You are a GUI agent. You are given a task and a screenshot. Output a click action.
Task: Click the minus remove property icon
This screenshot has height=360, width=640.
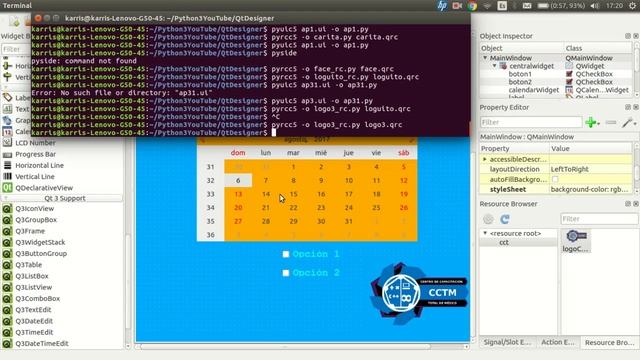pyautogui.click(x=611, y=122)
